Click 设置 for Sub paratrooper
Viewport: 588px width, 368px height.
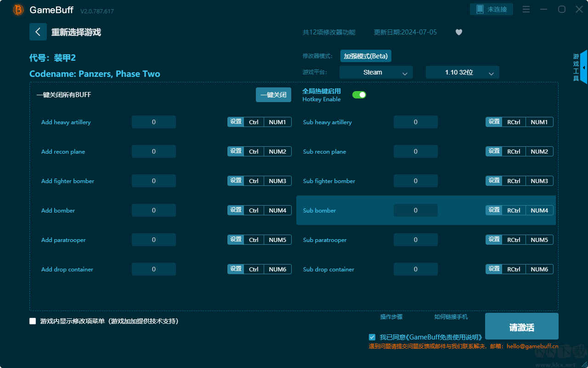(x=494, y=240)
